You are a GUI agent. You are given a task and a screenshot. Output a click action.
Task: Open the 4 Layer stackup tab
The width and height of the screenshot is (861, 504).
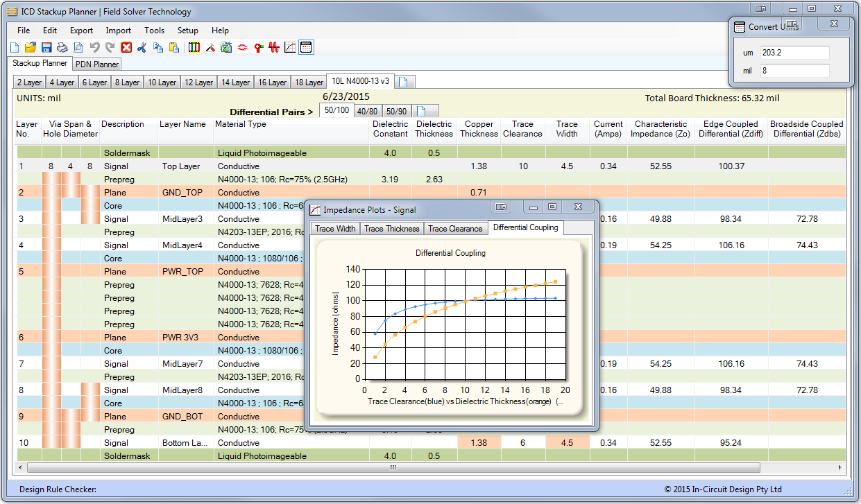(62, 82)
